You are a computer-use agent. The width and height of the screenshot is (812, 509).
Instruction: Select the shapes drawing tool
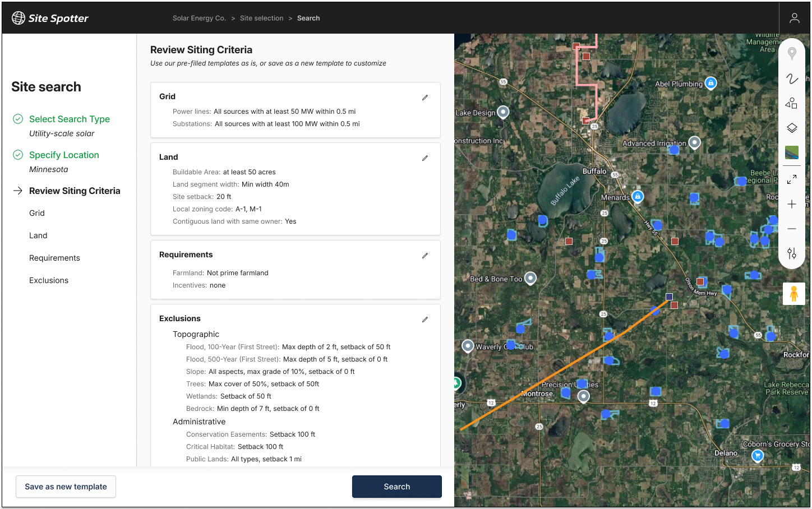792,103
